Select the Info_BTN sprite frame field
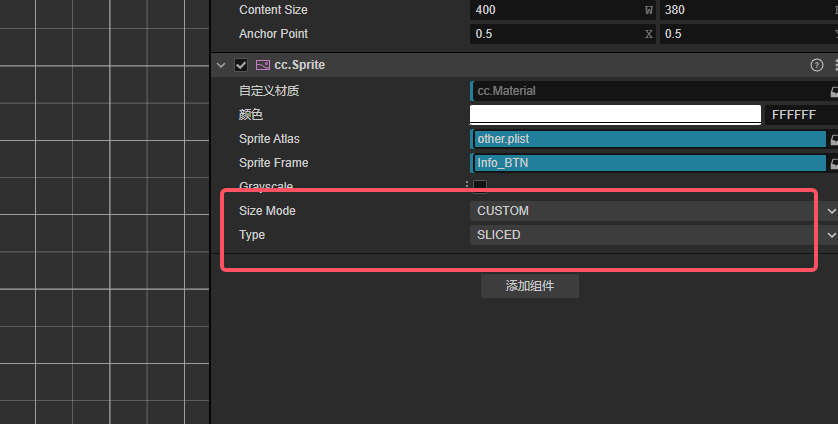Image resolution: width=838 pixels, height=424 pixels. click(648, 163)
